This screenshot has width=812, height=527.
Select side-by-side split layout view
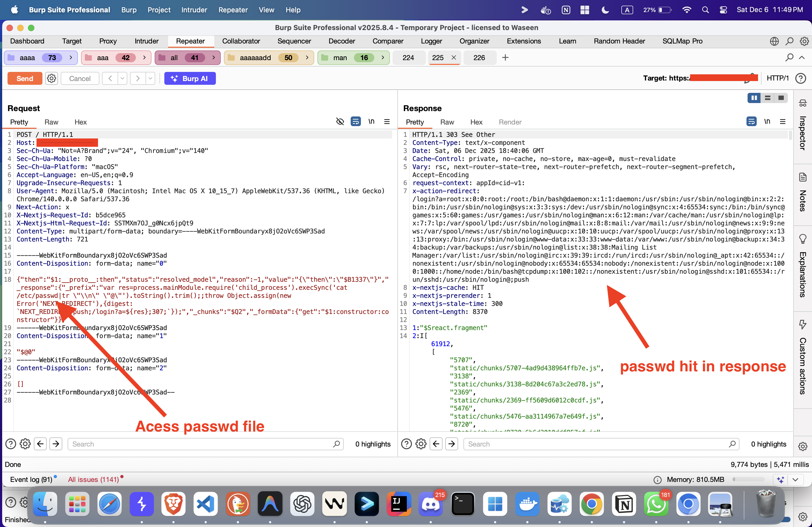point(754,98)
